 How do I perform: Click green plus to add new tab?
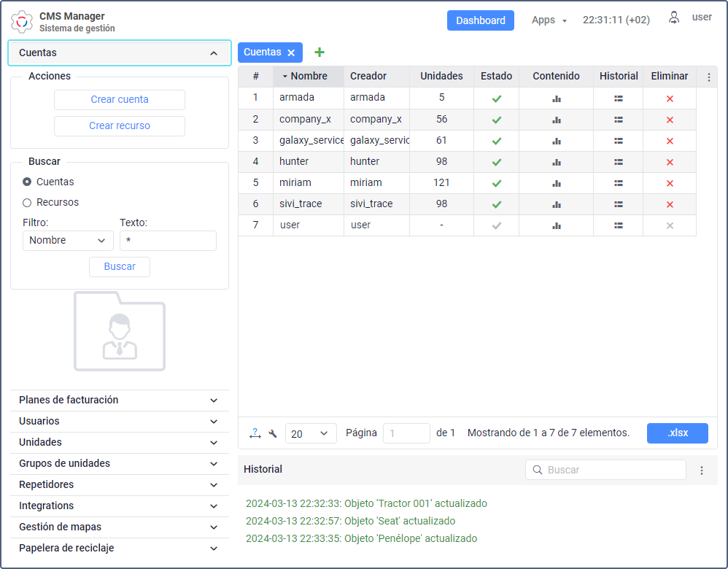click(x=319, y=53)
